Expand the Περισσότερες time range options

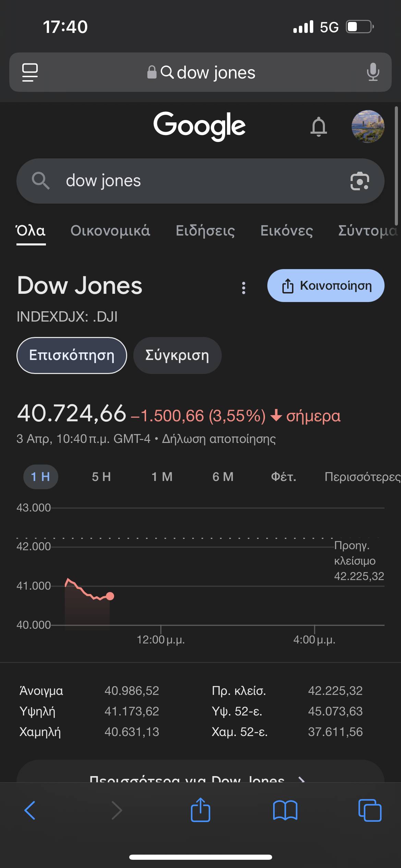tap(362, 477)
